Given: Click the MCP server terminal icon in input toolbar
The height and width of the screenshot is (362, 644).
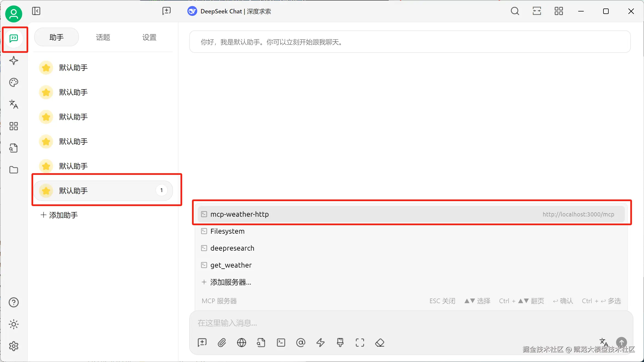Looking at the screenshot, I should [281, 343].
